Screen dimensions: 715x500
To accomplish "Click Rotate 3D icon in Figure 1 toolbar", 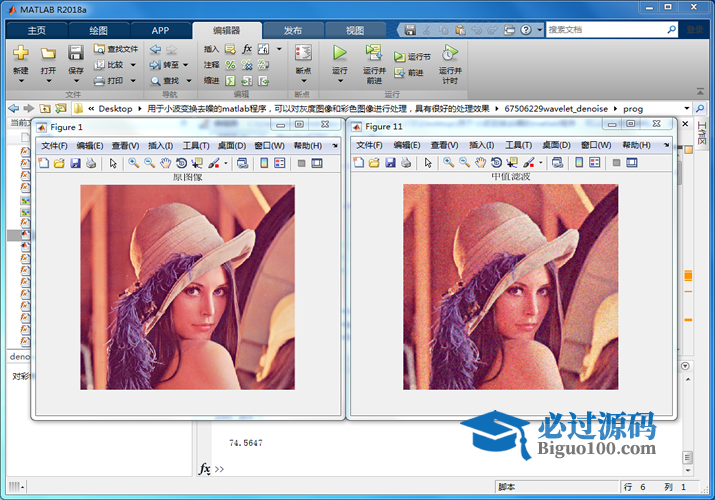I will pos(181,163).
